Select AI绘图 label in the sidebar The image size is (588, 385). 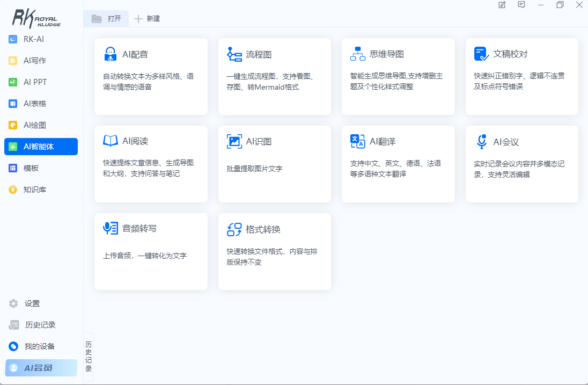tap(35, 125)
